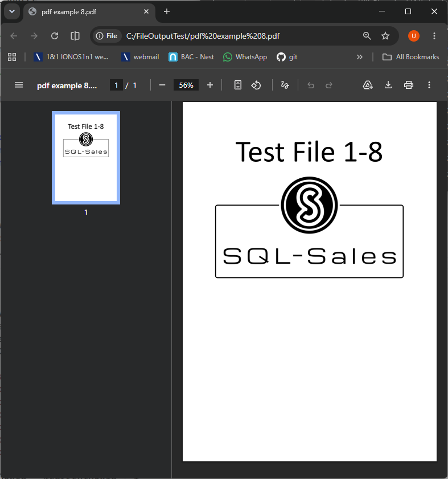Click the SQL-Sales logo text in page
The width and height of the screenshot is (448, 479).
click(310, 256)
